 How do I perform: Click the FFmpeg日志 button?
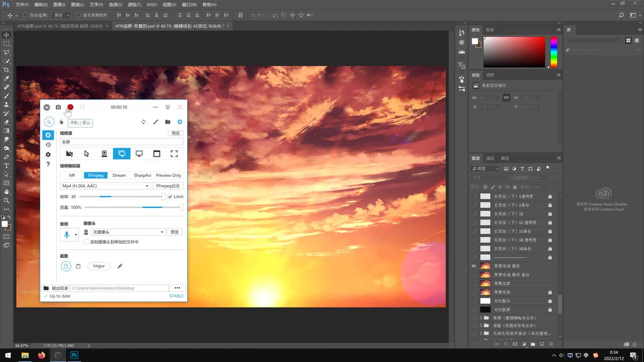(x=168, y=186)
